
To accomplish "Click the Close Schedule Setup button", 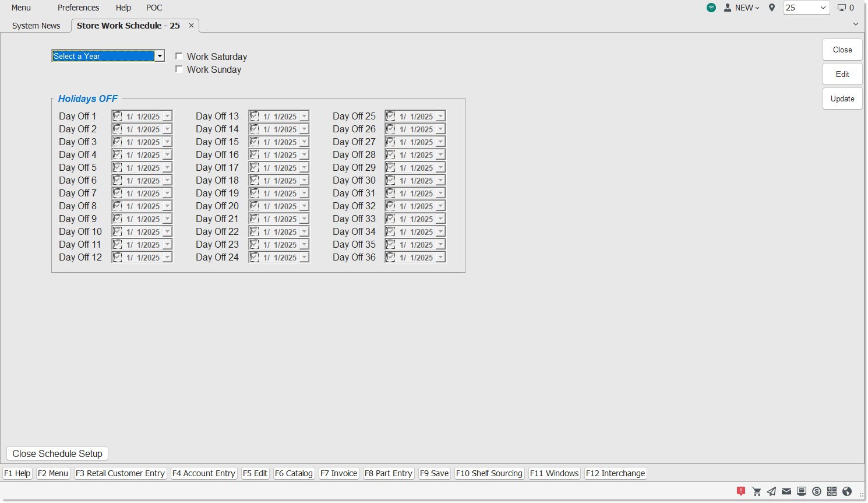I will [57, 453].
